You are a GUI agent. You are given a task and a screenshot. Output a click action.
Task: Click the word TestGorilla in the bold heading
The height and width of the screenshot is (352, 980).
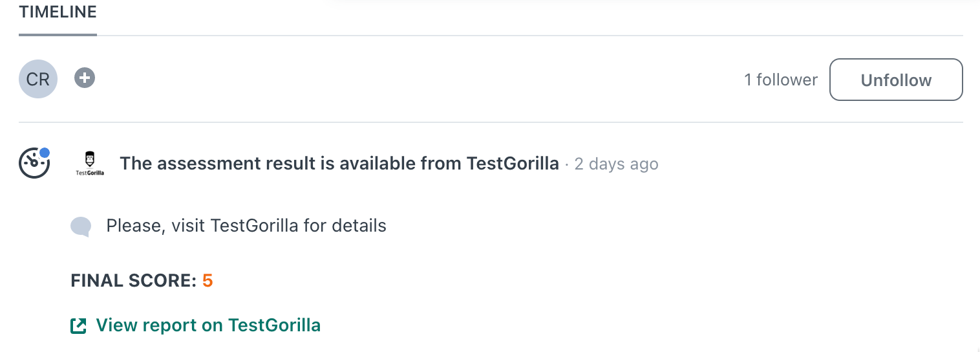513,164
